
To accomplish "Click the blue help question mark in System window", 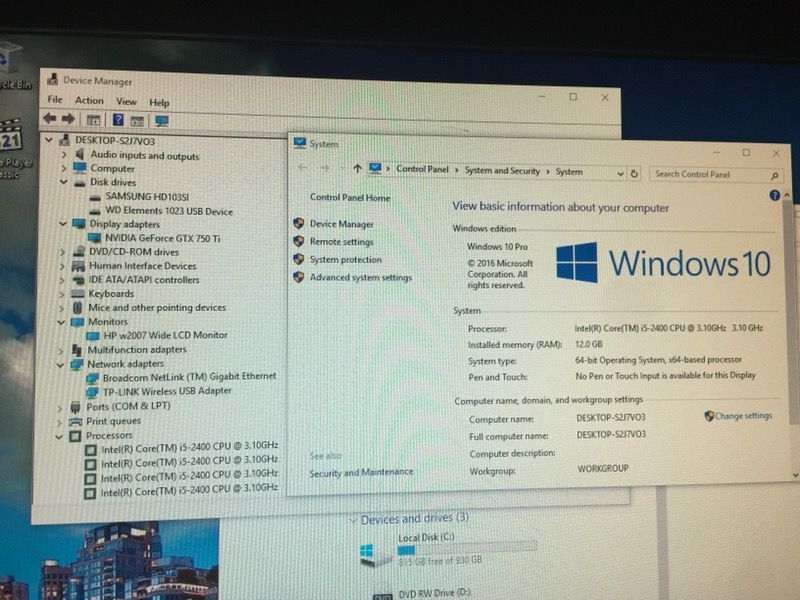I will coord(774,196).
